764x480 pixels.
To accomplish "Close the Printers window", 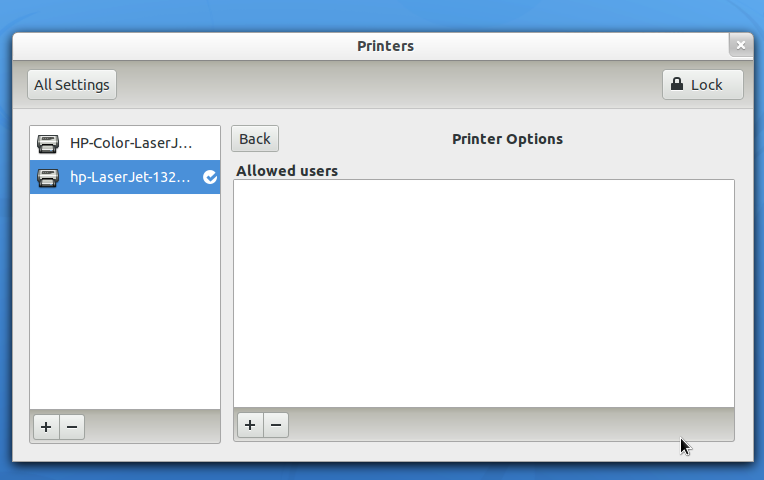I will click(741, 45).
